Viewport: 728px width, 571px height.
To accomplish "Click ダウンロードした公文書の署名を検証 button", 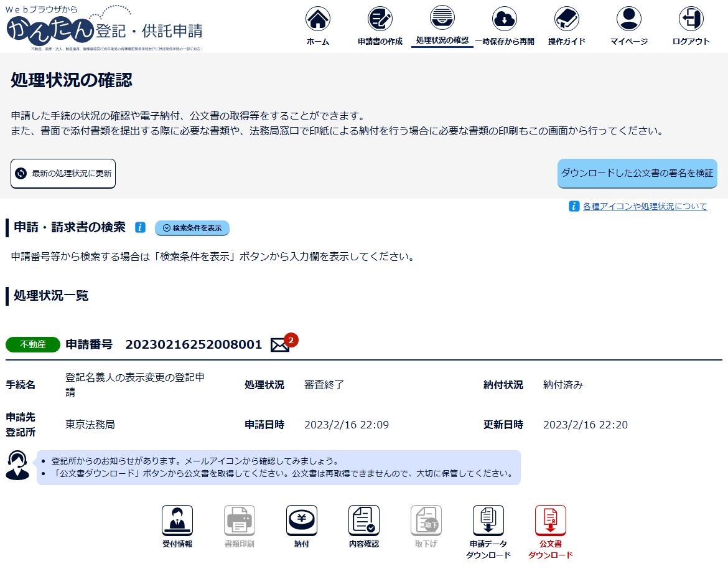I will point(637,173).
